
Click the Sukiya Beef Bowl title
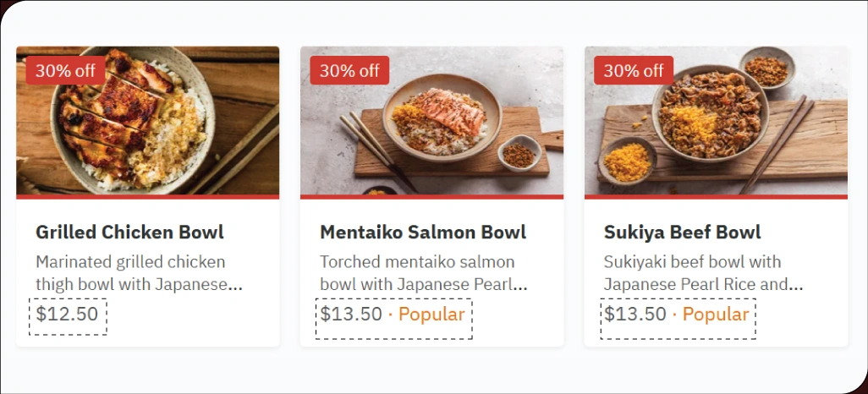point(682,232)
